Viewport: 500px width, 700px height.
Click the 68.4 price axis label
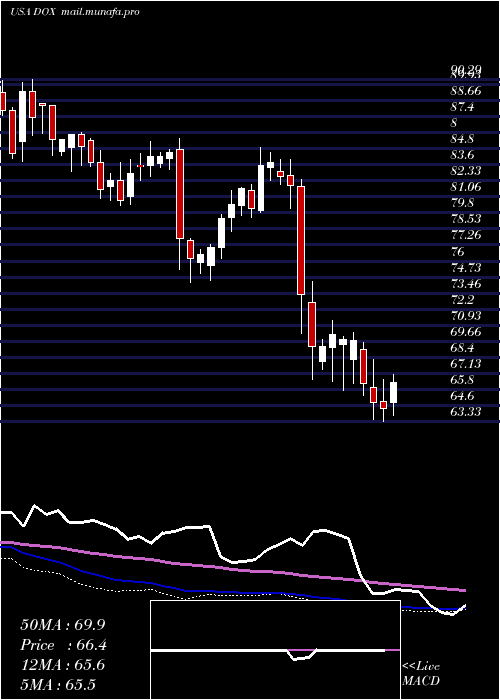click(463, 348)
